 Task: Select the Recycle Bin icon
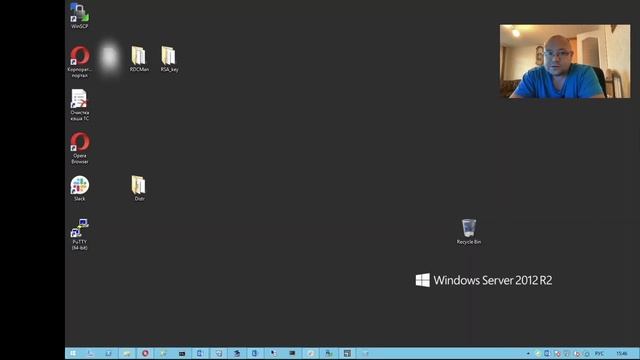coord(469,231)
